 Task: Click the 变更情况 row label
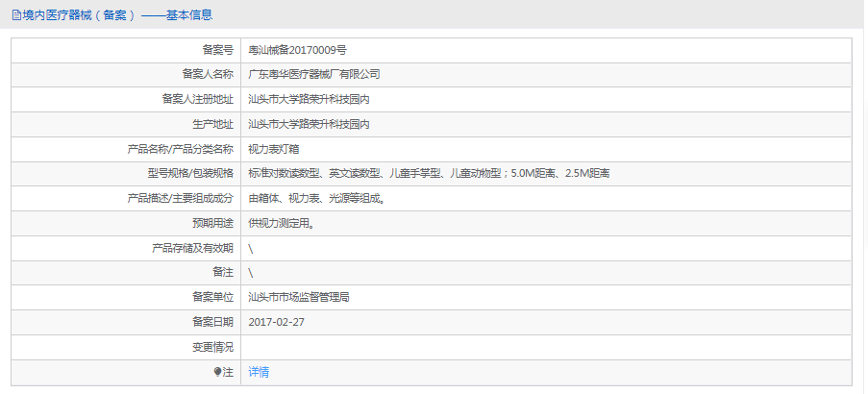212,347
